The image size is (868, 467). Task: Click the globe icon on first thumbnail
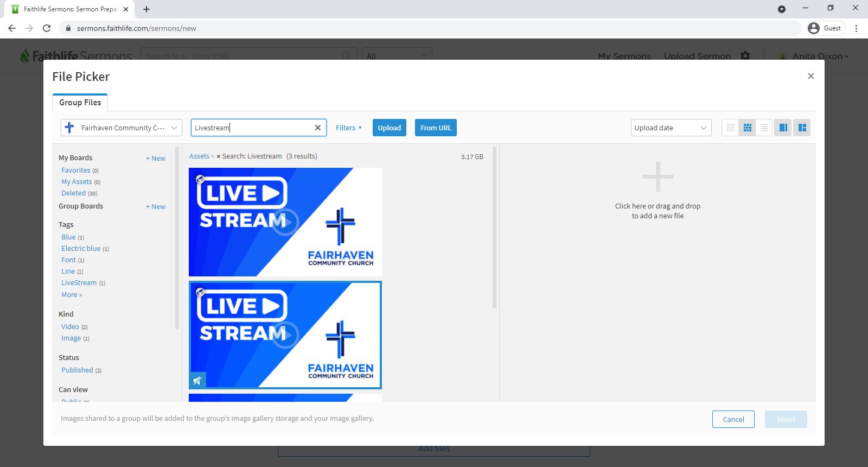pyautogui.click(x=200, y=179)
